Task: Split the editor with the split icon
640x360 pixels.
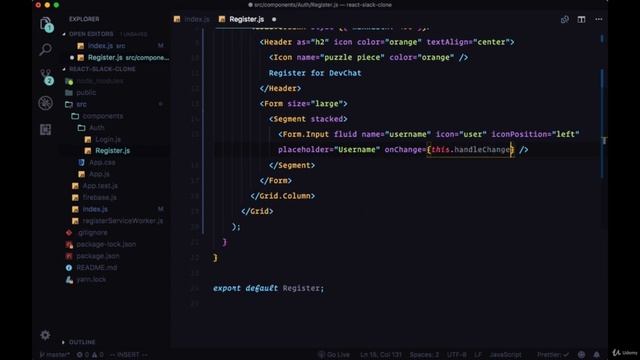Action: pos(581,19)
